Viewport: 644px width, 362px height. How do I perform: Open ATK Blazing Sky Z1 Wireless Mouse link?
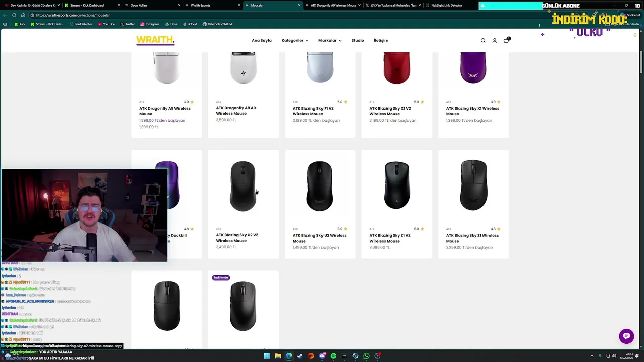point(472,238)
